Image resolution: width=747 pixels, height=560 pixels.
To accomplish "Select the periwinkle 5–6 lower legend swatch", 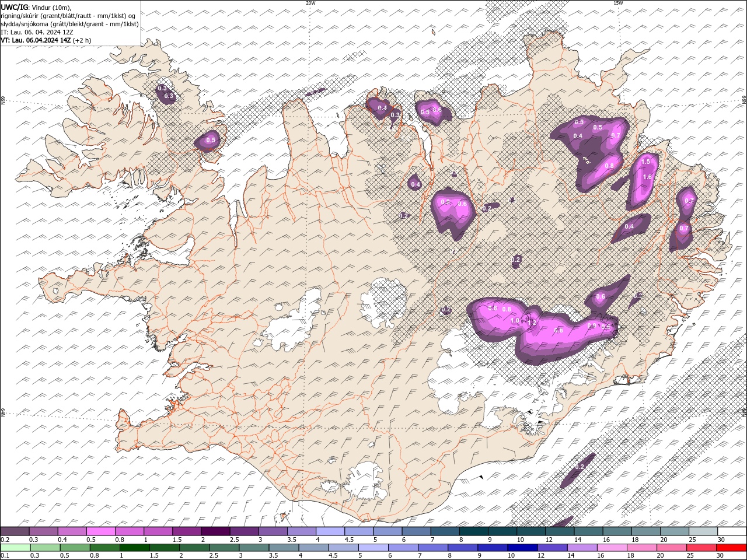I will click(x=373, y=548).
